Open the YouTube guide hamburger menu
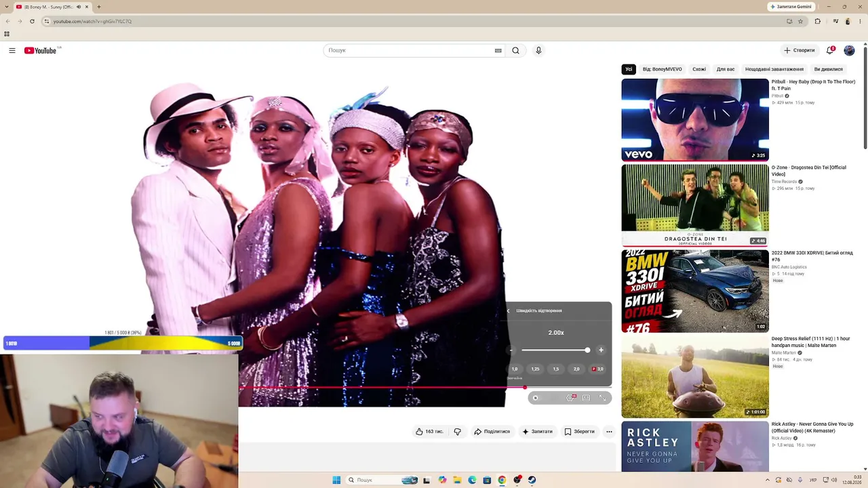Viewport: 868px width, 488px height. point(12,50)
